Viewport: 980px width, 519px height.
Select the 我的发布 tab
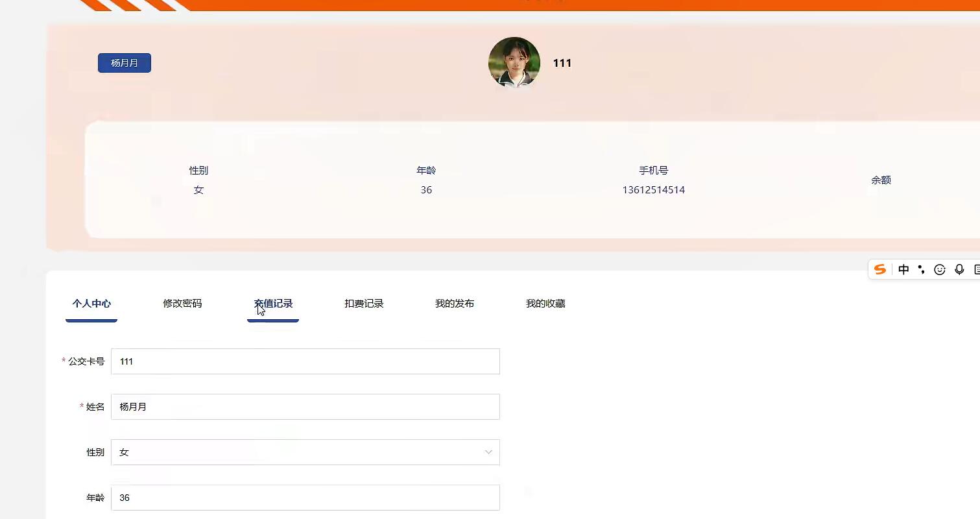pos(454,303)
